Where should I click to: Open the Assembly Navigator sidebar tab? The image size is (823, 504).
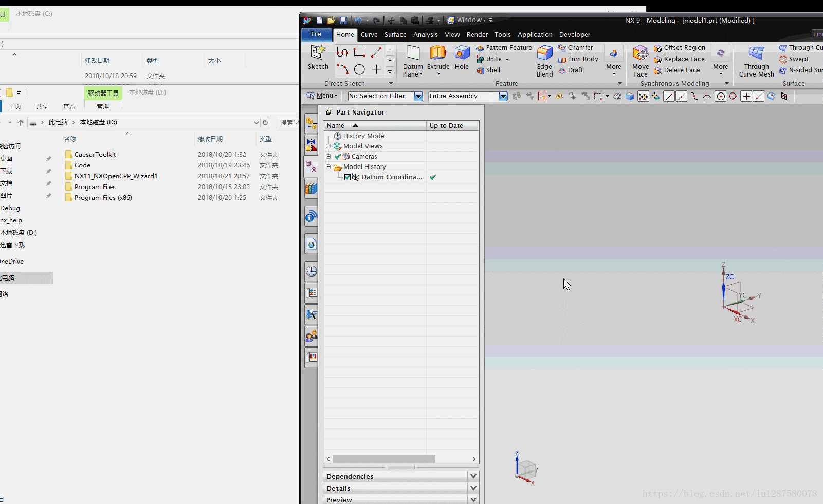pos(311,124)
